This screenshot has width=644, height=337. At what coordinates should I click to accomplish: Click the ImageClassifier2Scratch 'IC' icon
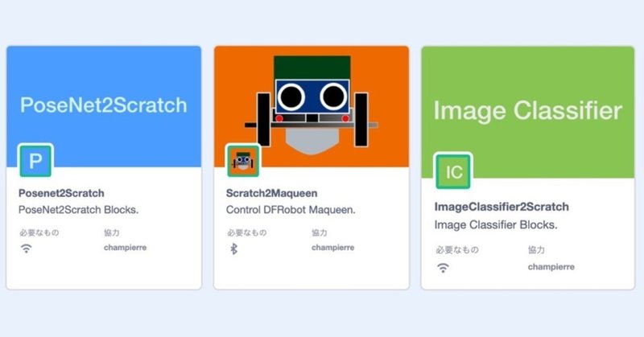453,171
